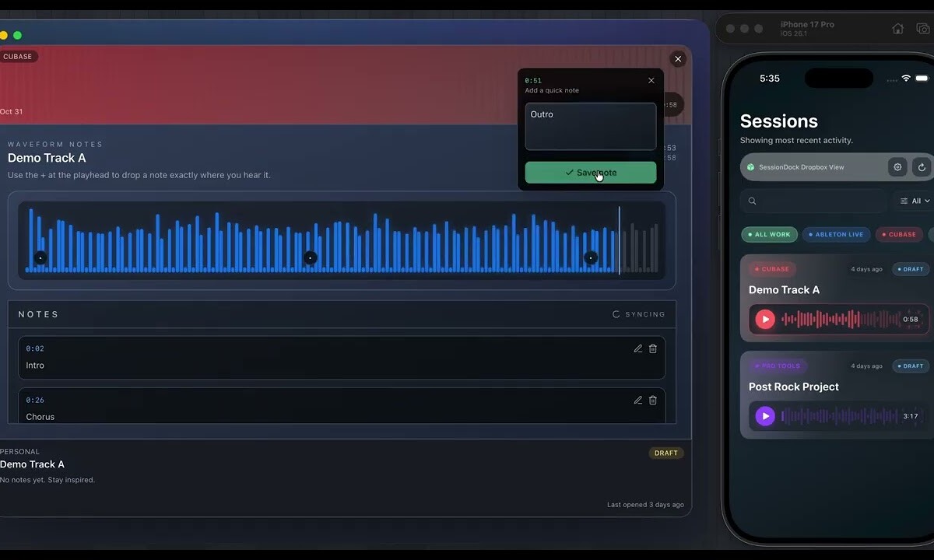This screenshot has height=560, width=934.
Task: Take simulator screenshot with camera icon
Action: pyautogui.click(x=923, y=29)
